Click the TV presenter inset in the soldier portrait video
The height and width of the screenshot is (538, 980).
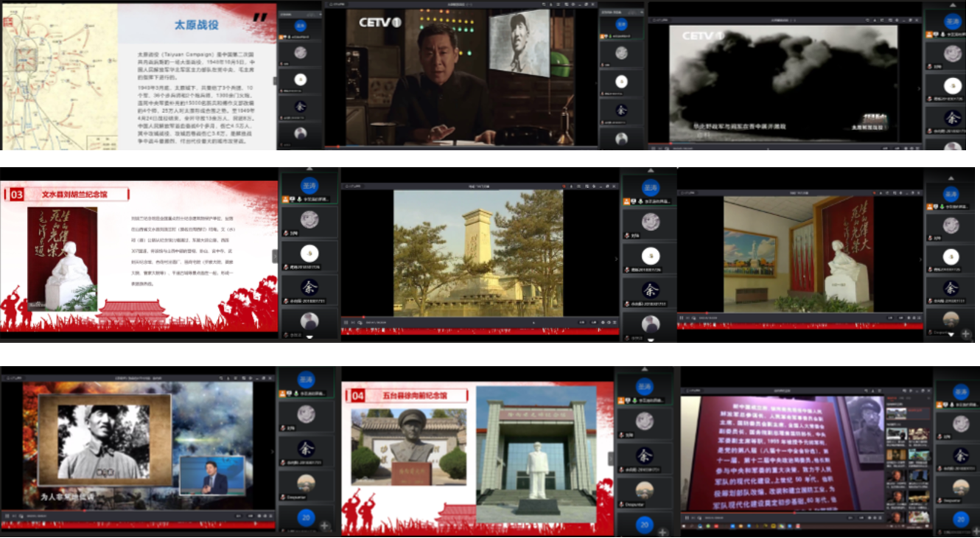coord(211,475)
